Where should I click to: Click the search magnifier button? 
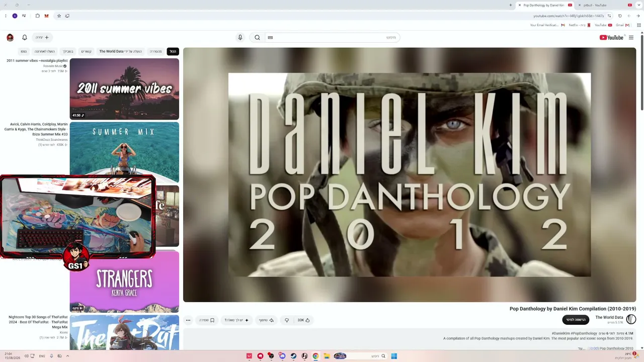[x=257, y=37]
